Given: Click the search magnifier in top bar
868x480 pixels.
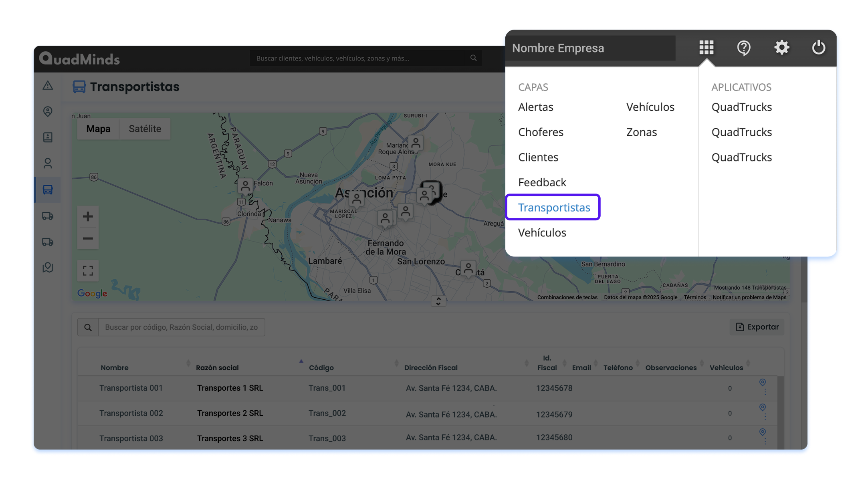Looking at the screenshot, I should [473, 58].
